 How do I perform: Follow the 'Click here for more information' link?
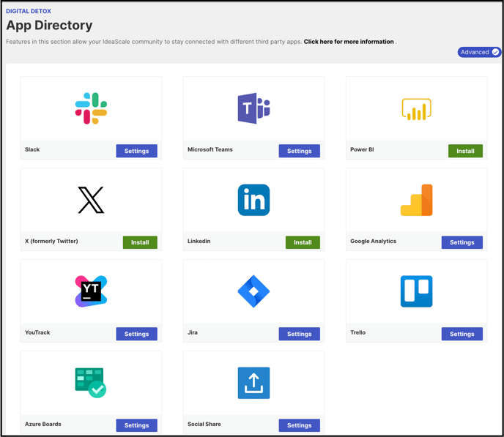click(349, 42)
